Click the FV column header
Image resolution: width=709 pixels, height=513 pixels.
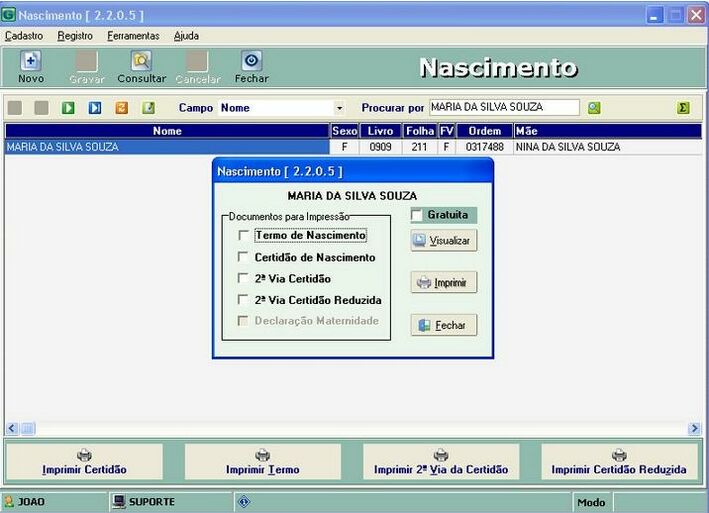pyautogui.click(x=447, y=131)
